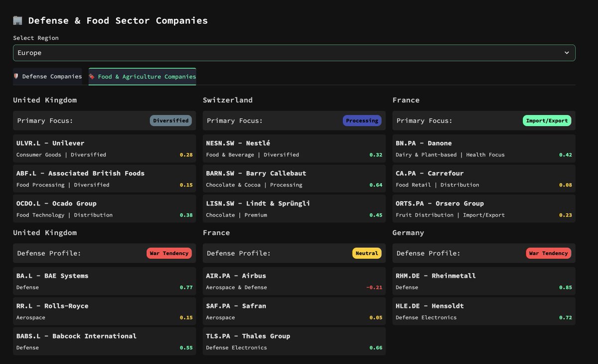Click the chevron arrow of the region selector
This screenshot has height=364, width=598.
pyautogui.click(x=567, y=53)
